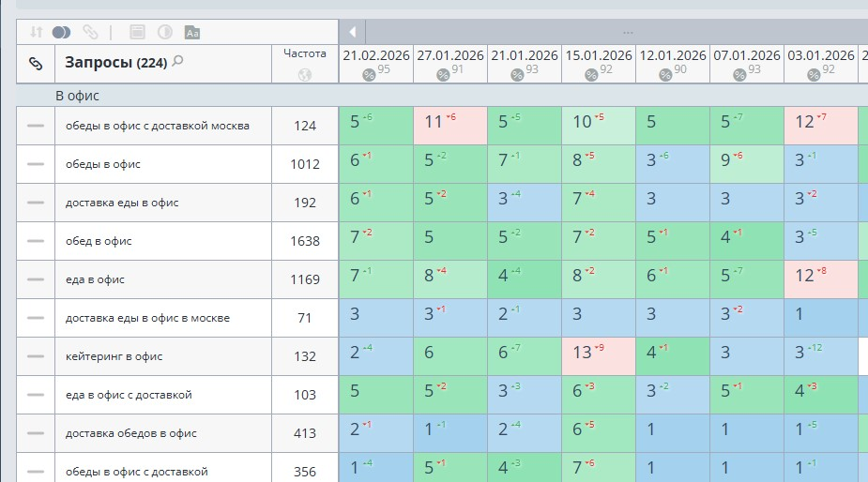868x482 pixels.
Task: Click position 12 cell in еда в офис row
Action: click(x=821, y=279)
